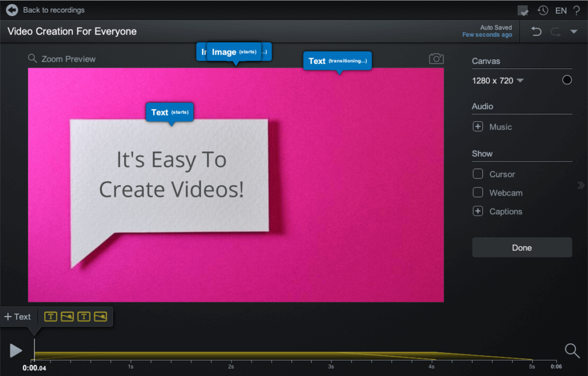Click the Back to recordings arrow icon

[12, 10]
